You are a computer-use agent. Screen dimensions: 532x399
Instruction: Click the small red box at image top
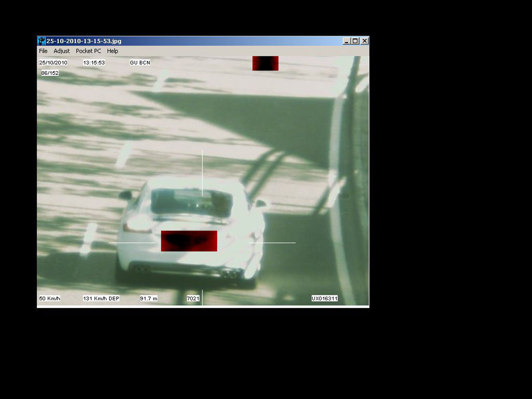tap(265, 63)
